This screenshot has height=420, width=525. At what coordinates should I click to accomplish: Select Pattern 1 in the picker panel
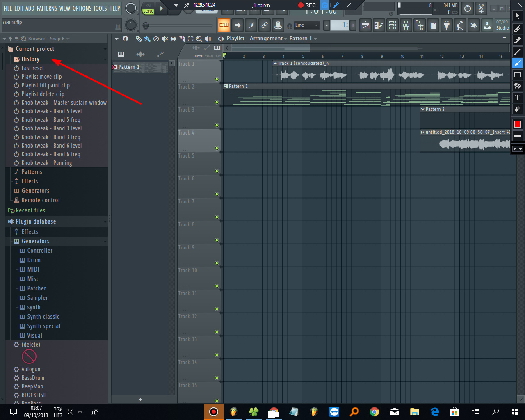pyautogui.click(x=140, y=67)
